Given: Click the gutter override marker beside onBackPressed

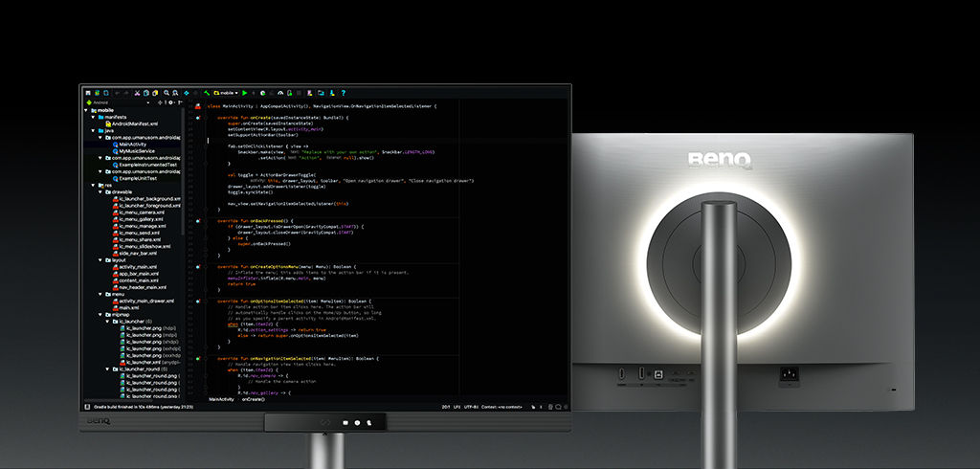Looking at the screenshot, I should pos(198,221).
